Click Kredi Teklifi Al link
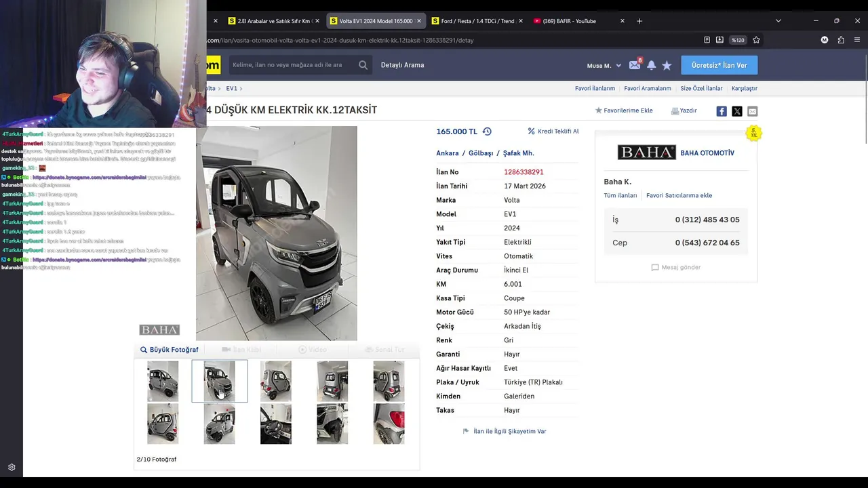The width and height of the screenshot is (868, 488). pyautogui.click(x=553, y=131)
